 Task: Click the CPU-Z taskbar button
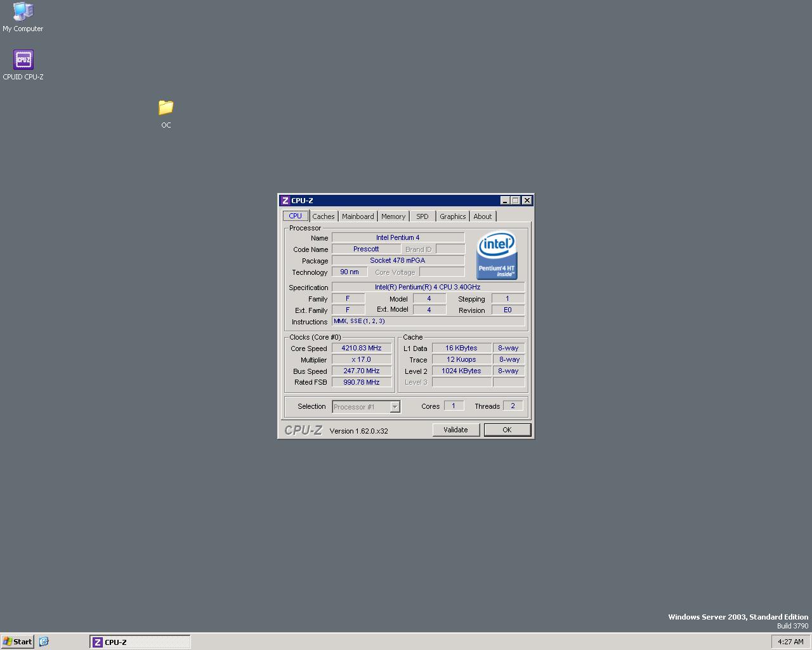(140, 642)
